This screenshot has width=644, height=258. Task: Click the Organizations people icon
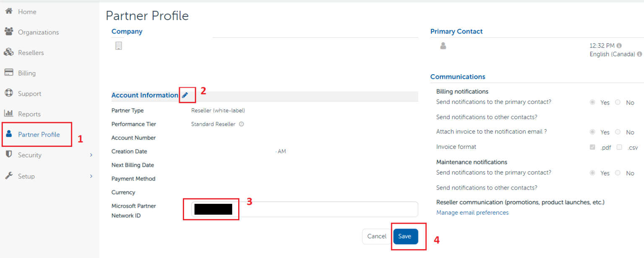(8, 32)
